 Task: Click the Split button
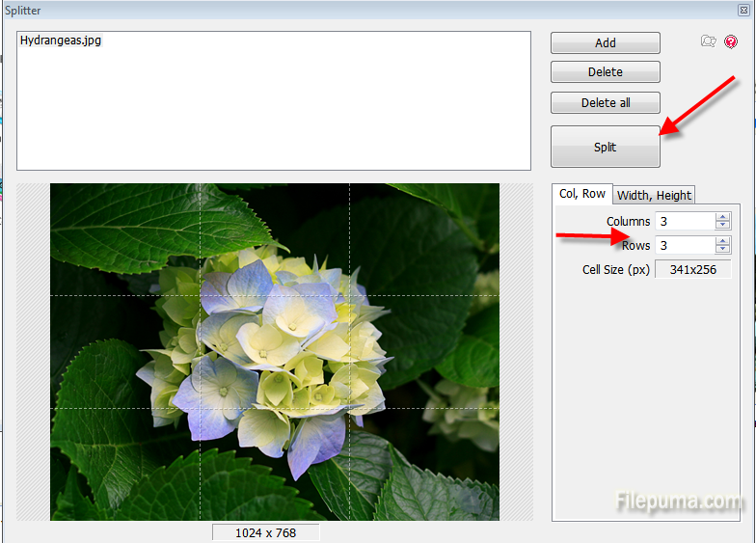606,148
